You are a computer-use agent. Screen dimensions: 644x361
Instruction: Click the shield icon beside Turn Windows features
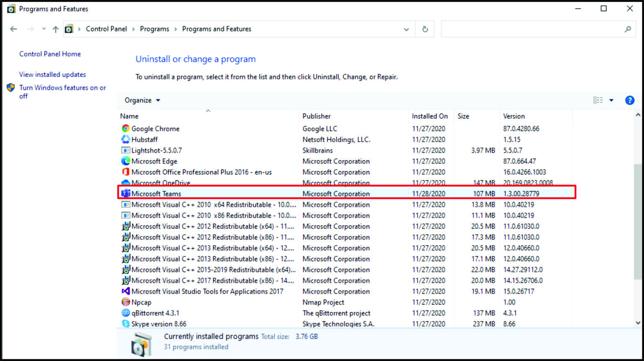pyautogui.click(x=10, y=88)
